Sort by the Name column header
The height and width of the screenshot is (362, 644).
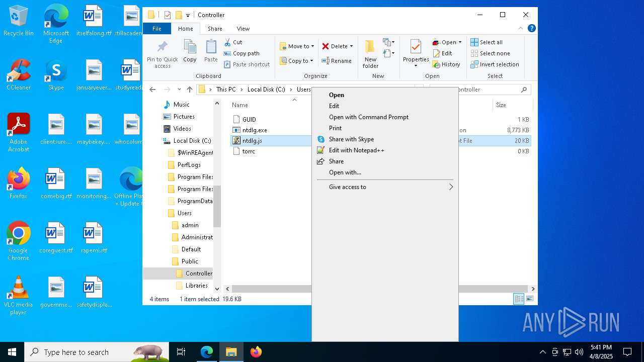coord(240,105)
